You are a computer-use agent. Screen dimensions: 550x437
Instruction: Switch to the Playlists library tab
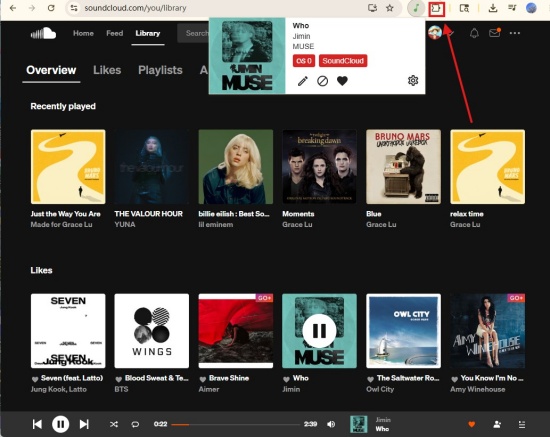[160, 70]
